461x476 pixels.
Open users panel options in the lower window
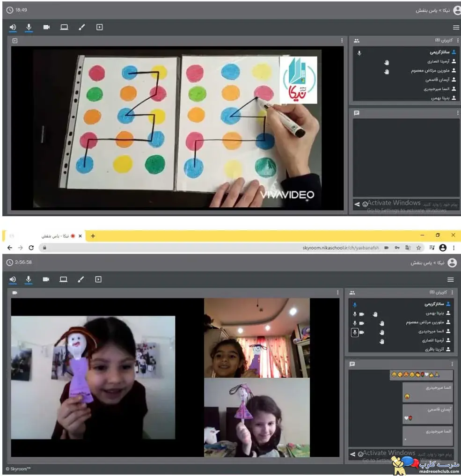tap(452, 293)
